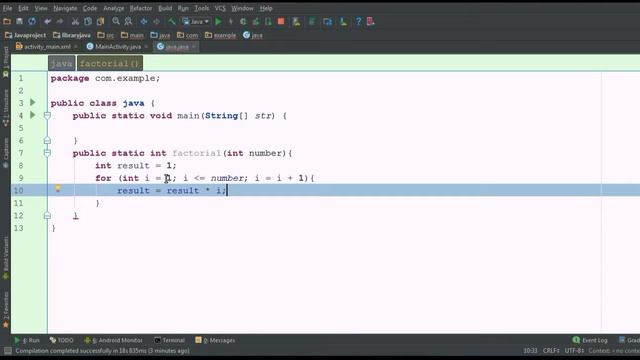Click the Redo arrow icon
The width and height of the screenshot is (640, 360).
pyautogui.click(x=60, y=22)
